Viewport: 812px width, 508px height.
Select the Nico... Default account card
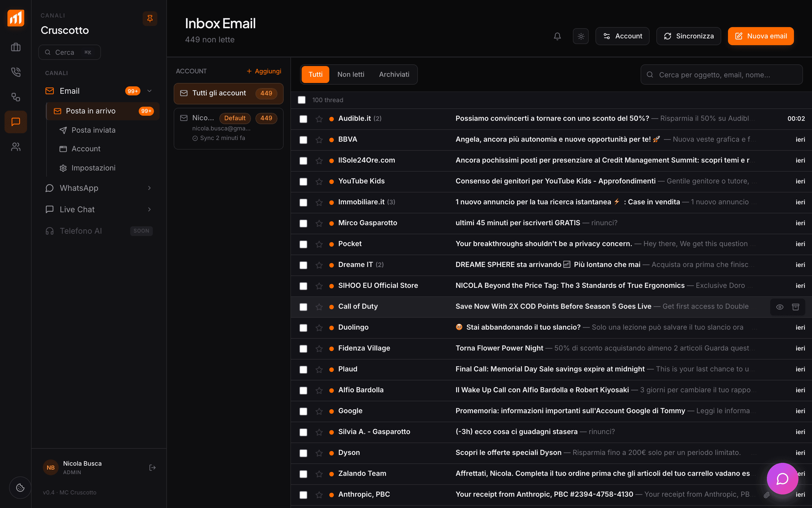(x=228, y=128)
